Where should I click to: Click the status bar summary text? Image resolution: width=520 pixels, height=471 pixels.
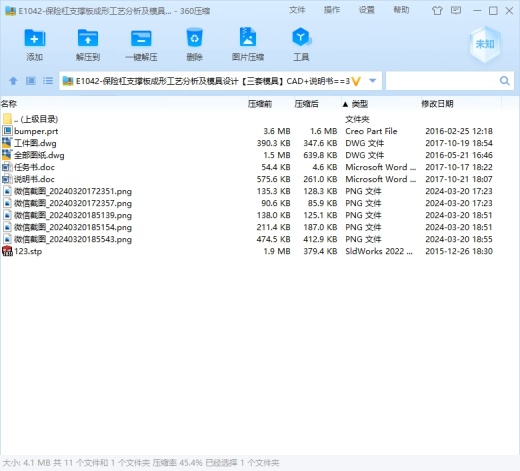(141, 463)
